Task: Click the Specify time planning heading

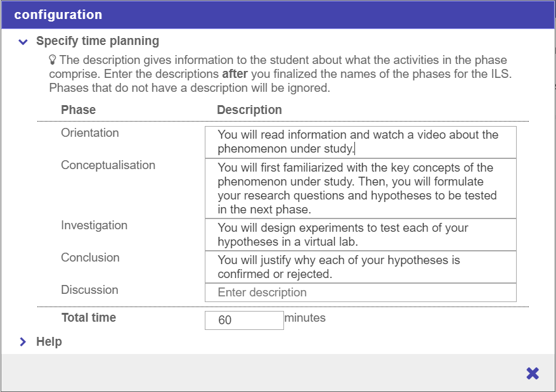Action: [x=98, y=41]
